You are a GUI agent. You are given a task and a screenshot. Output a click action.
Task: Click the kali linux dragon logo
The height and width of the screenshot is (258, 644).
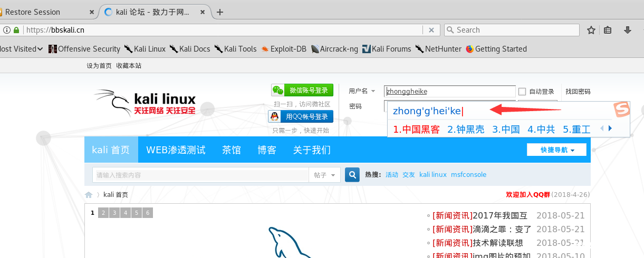[145, 103]
